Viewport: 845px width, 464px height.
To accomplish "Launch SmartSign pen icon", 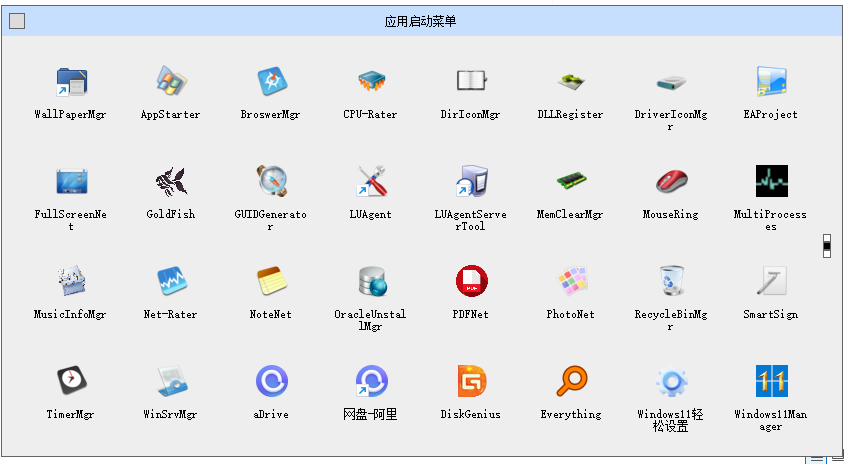I will (772, 281).
